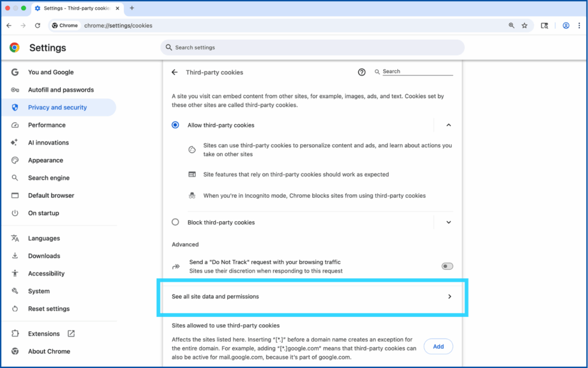This screenshot has width=588, height=368.
Task: Open the Extensions link in sidebar
Action: (x=44, y=334)
